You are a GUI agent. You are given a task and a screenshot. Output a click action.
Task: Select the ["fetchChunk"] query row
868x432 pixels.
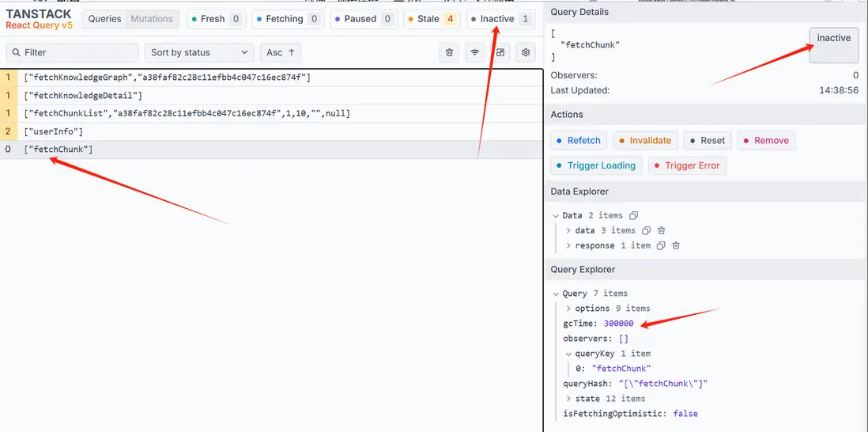pos(271,150)
